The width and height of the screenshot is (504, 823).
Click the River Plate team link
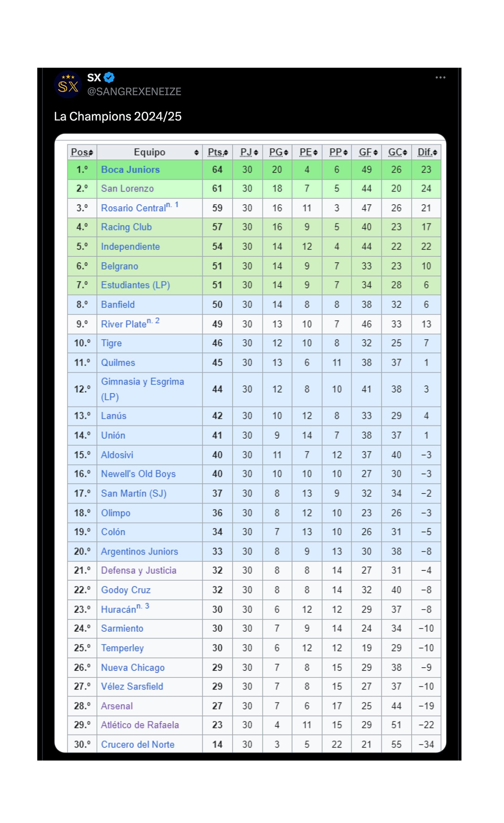point(124,324)
